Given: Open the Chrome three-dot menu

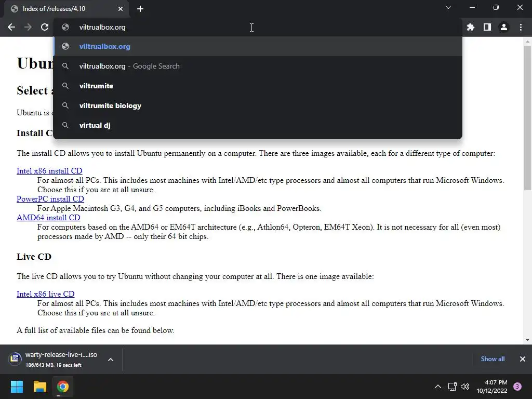Looking at the screenshot, I should coord(521,27).
